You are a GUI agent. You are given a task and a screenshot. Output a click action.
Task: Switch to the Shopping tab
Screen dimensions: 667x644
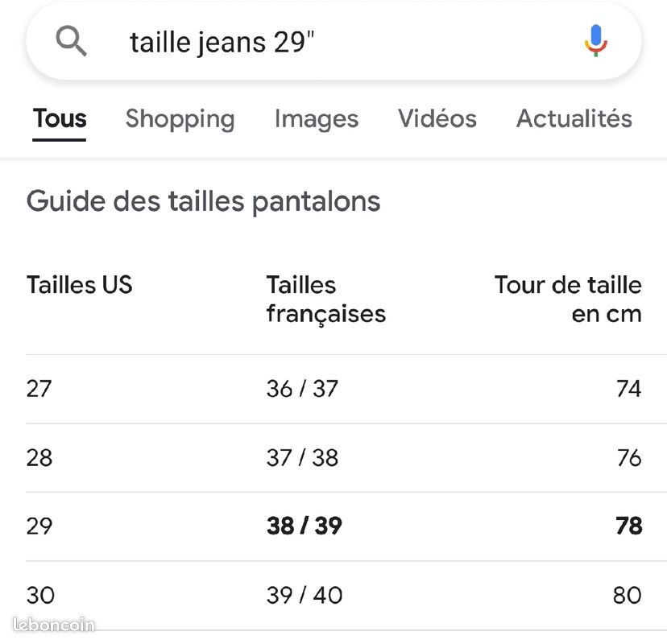pyautogui.click(x=179, y=118)
